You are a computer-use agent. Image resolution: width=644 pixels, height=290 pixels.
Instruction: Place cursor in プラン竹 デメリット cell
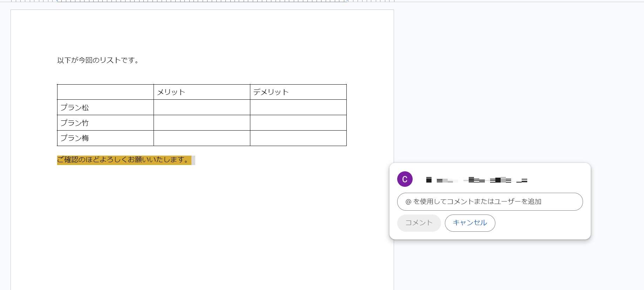coord(298,123)
